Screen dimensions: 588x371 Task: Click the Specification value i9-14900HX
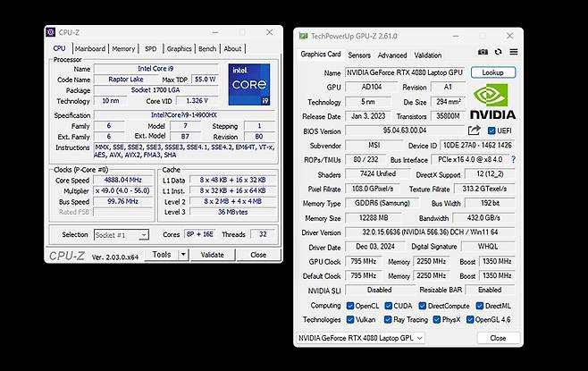point(184,115)
